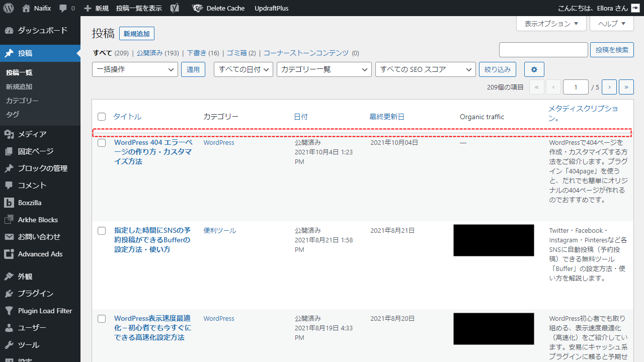The height and width of the screenshot is (362, 644).
Task: Open the WordPress logo menu
Action: pos(8,8)
